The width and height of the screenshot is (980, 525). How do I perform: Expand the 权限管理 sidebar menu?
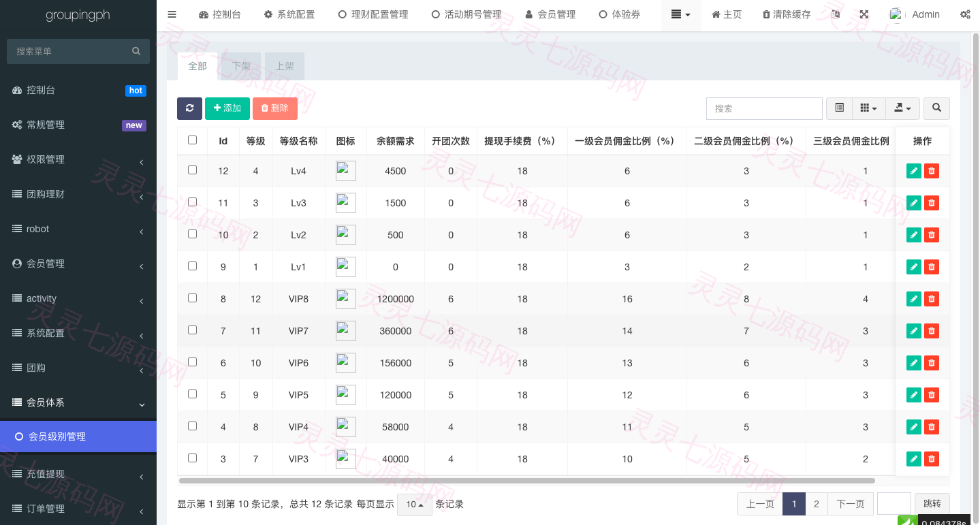(x=78, y=159)
